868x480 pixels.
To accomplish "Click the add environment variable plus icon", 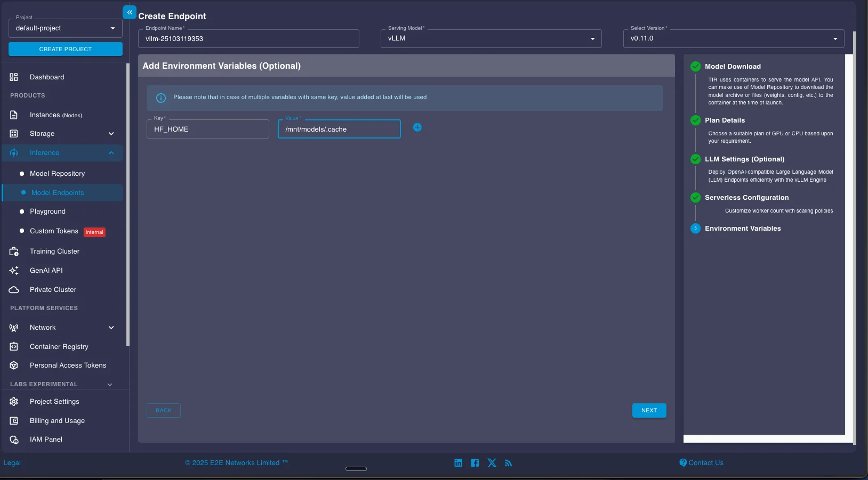I will (417, 127).
